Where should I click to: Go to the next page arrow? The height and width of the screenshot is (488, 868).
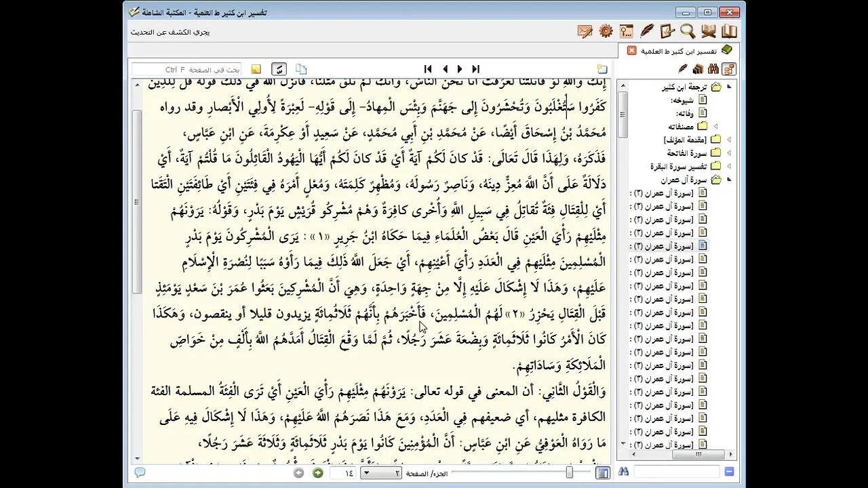459,69
